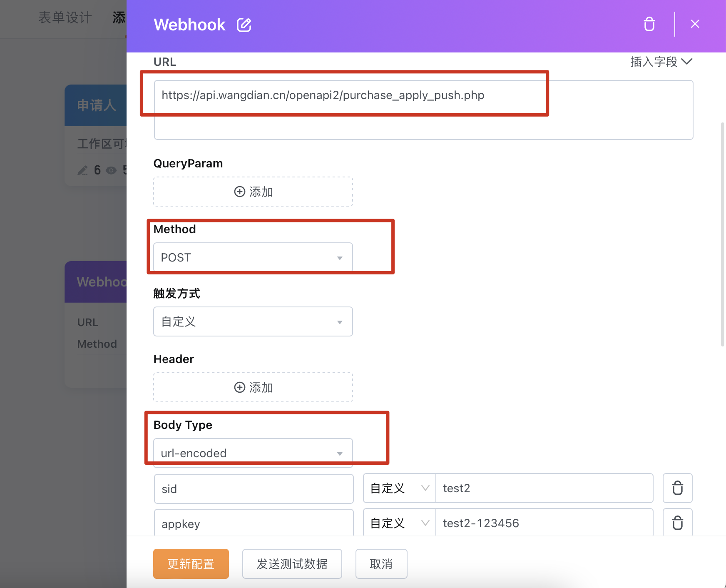
Task: Edit the Webhook title with pencil icon
Action: [244, 25]
